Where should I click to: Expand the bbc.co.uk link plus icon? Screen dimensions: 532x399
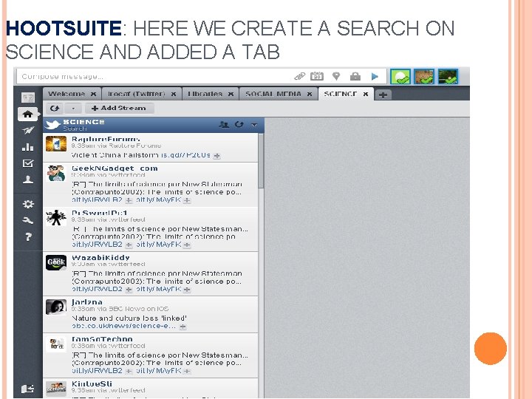(183, 327)
